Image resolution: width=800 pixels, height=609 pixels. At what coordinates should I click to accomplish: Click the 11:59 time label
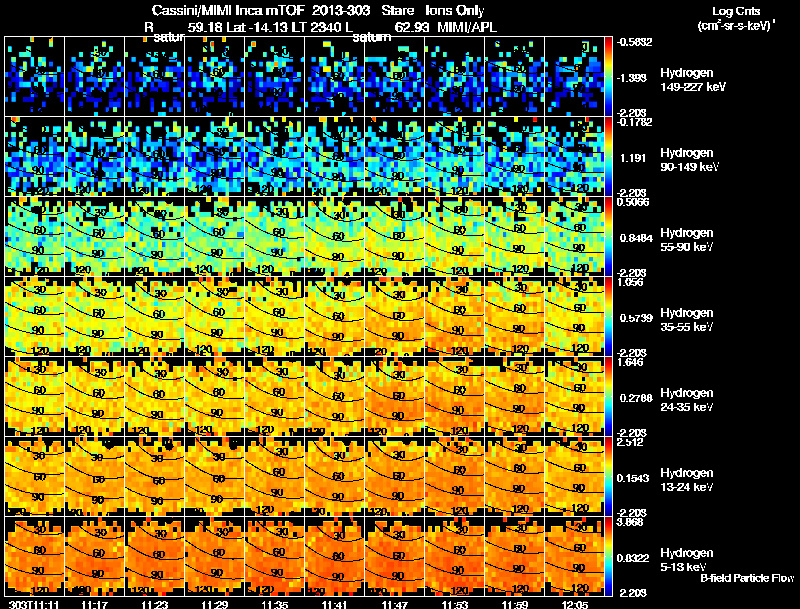click(x=515, y=604)
